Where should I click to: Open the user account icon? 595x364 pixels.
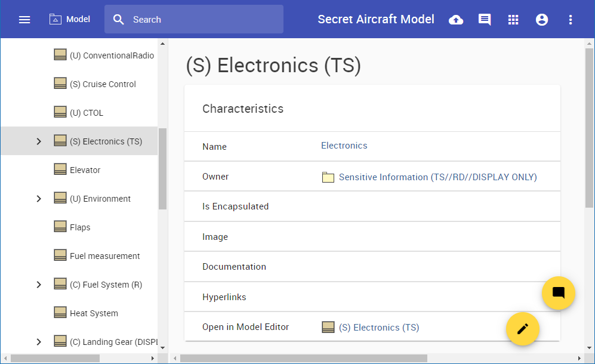click(x=542, y=20)
